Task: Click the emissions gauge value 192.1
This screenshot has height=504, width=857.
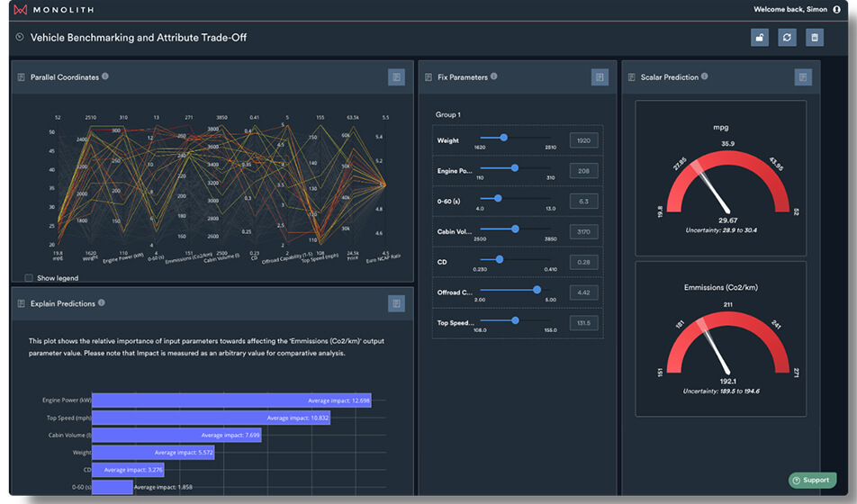Action: (x=727, y=381)
